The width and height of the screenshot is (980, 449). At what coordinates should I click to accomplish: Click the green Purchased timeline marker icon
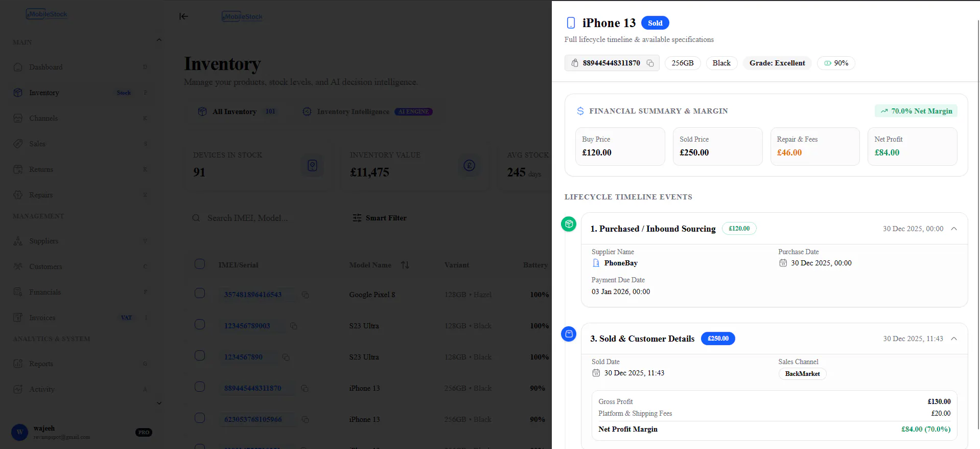[569, 224]
